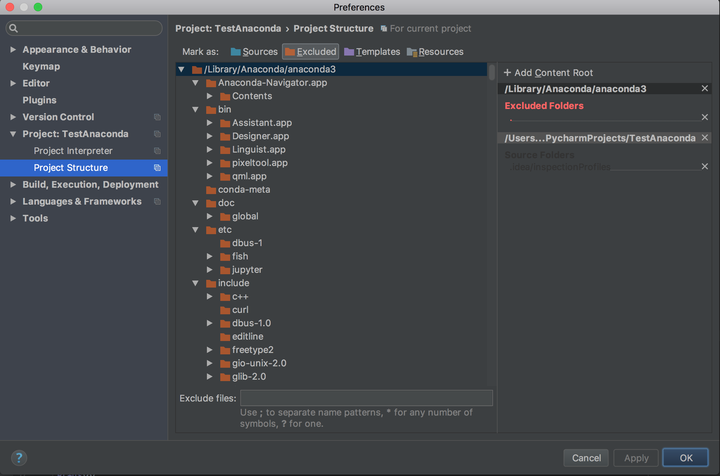This screenshot has width=720, height=476.
Task: Toggle the Excluded mark button
Action: pyautogui.click(x=310, y=52)
